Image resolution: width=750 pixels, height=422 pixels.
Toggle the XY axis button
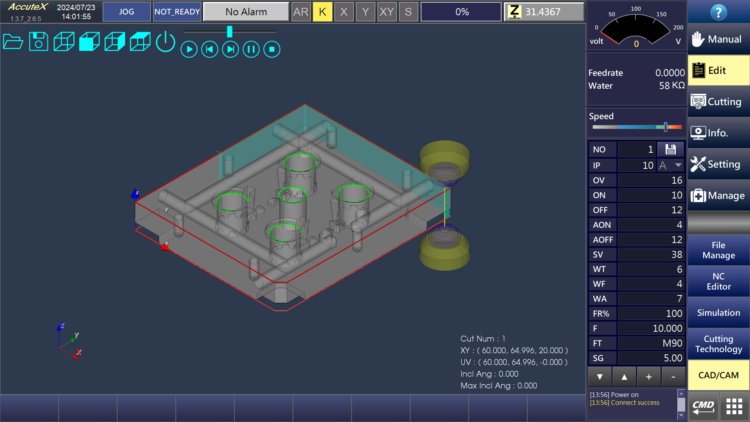tap(386, 12)
